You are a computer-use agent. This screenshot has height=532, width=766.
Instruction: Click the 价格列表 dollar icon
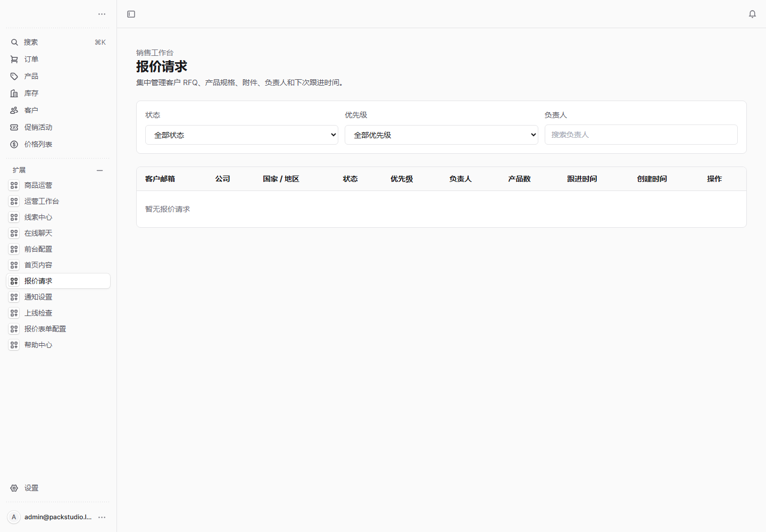click(x=14, y=144)
